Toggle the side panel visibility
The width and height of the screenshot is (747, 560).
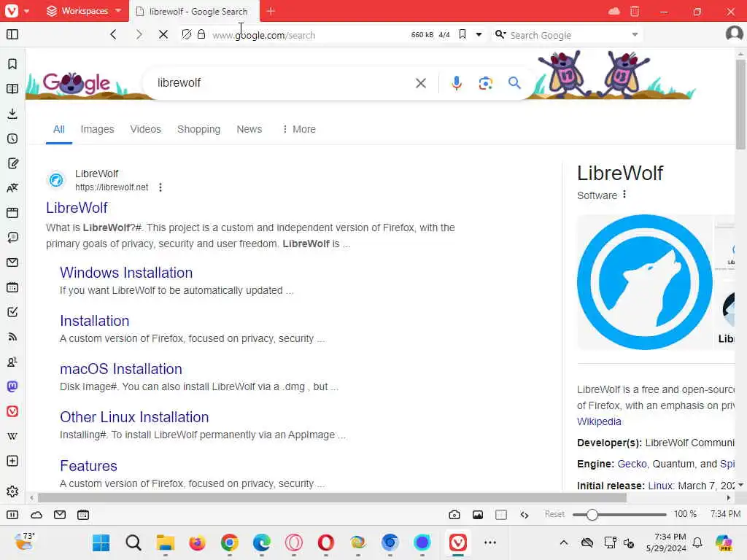point(12,34)
